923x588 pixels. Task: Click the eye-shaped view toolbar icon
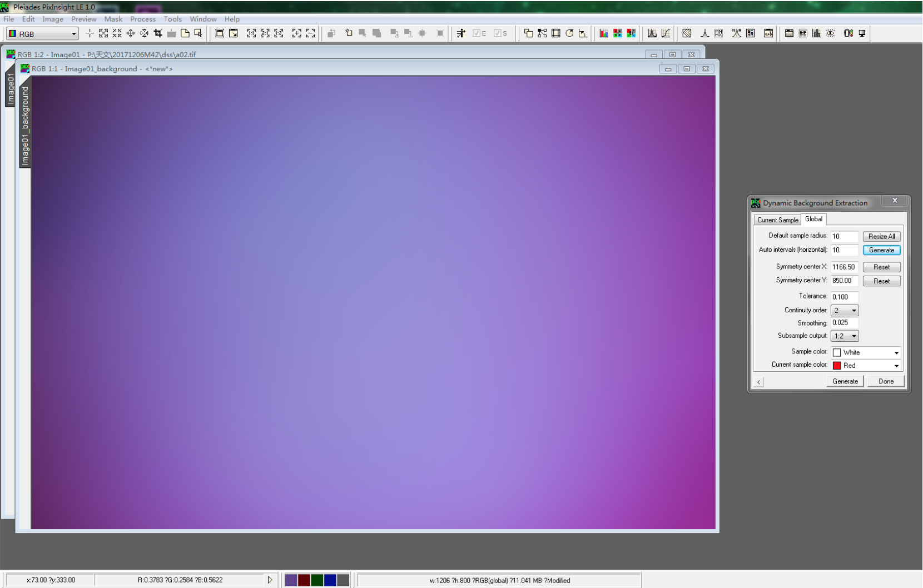(830, 33)
